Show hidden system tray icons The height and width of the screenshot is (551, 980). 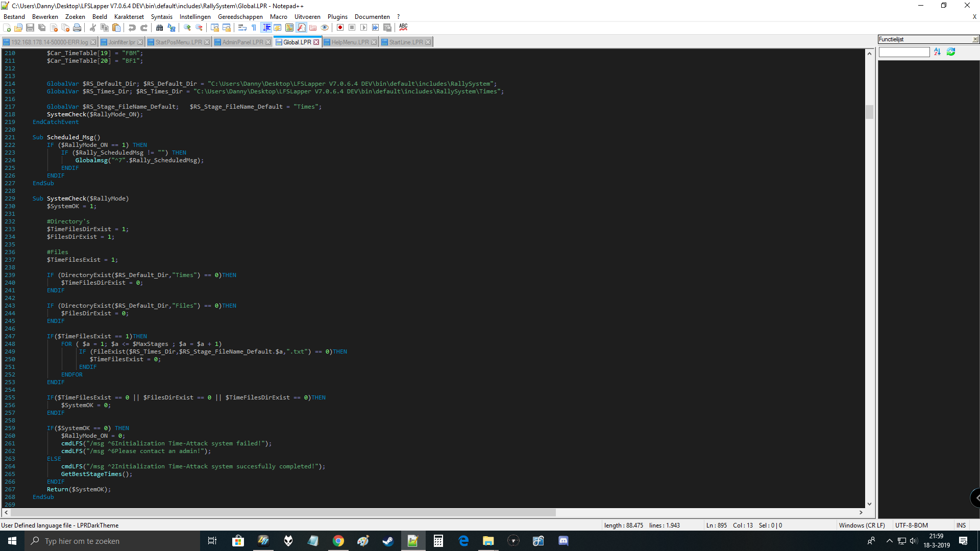click(x=889, y=541)
